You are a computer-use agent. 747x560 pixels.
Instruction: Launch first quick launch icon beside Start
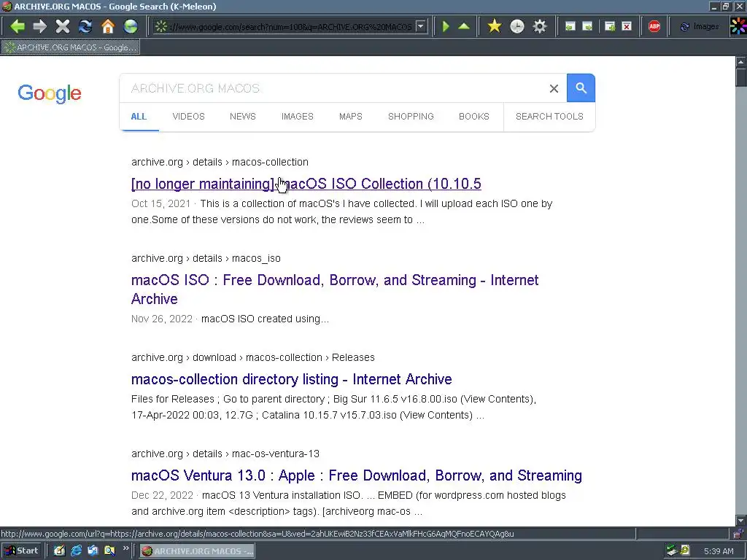click(59, 551)
